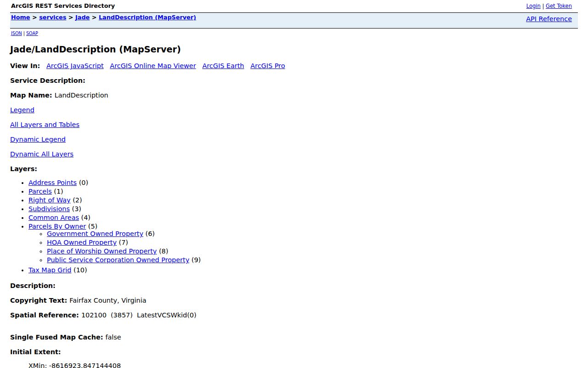Open All Layers and Tables
588x368 pixels.
pos(45,125)
